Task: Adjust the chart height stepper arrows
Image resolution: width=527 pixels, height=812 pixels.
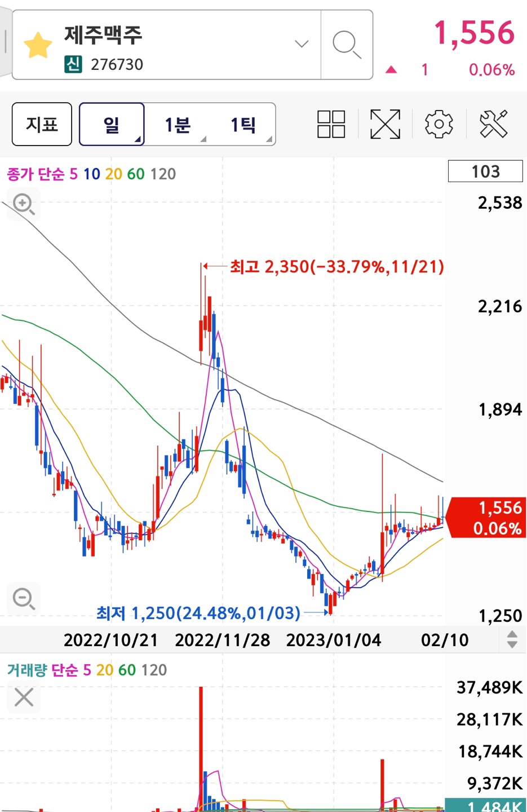Action: (512, 639)
